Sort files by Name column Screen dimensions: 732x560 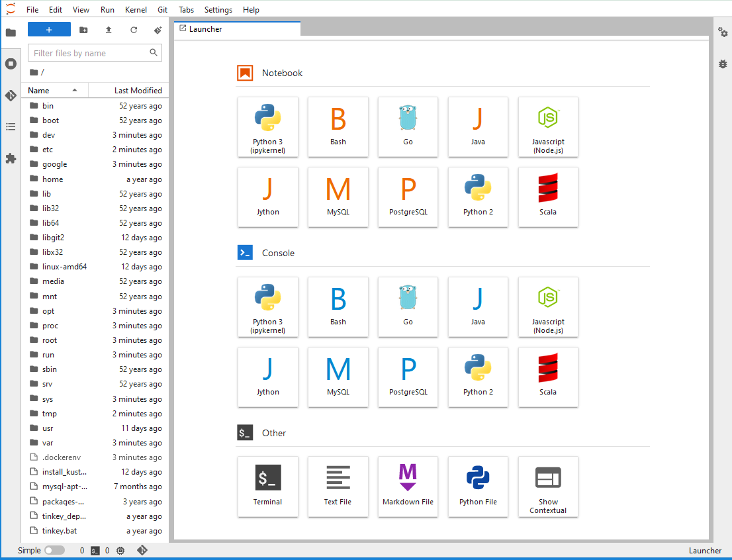(x=55, y=91)
